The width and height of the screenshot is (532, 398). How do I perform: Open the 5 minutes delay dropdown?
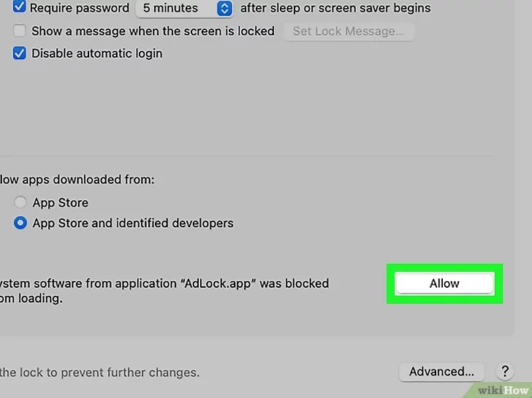[183, 9]
